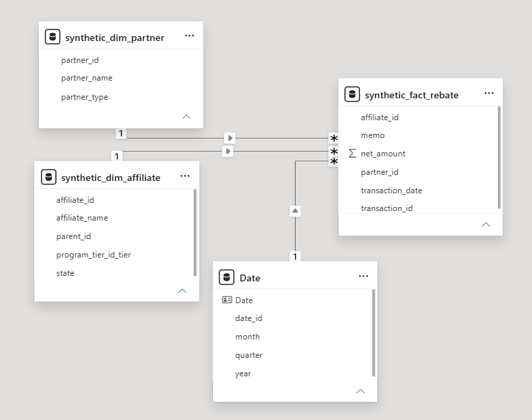Select partner relationship filter direction arrow
The image size is (532, 420).
tap(229, 138)
